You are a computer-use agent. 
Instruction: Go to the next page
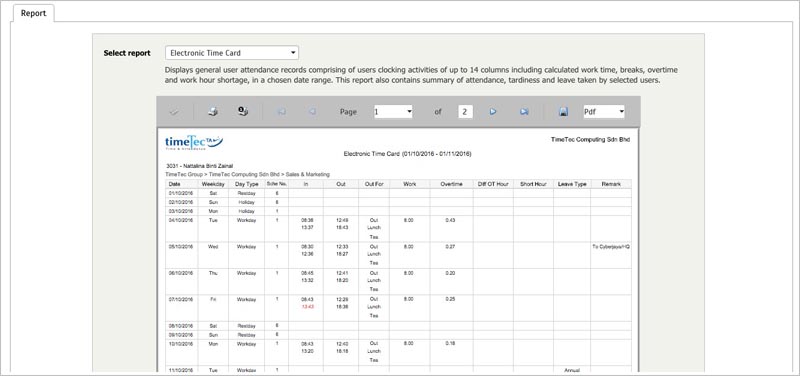click(493, 112)
